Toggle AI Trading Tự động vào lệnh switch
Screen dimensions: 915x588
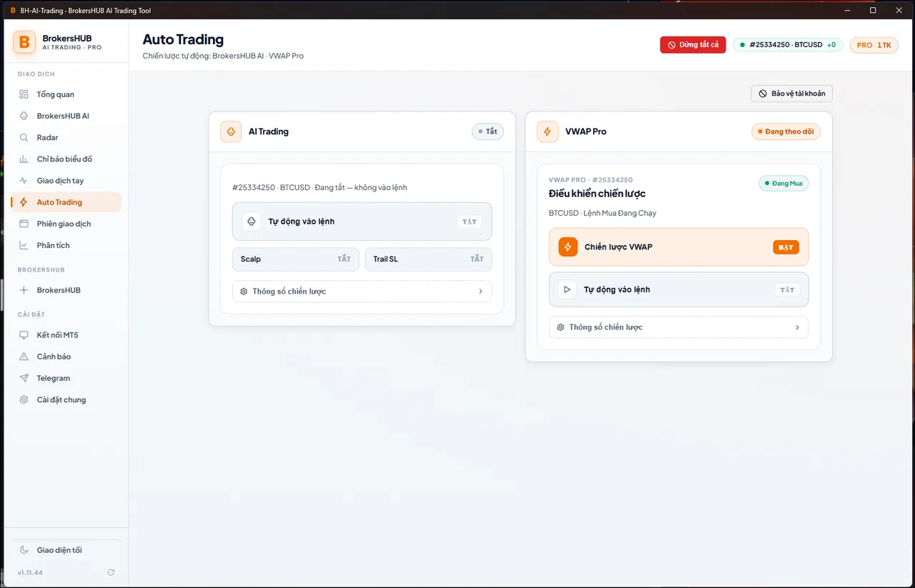click(469, 221)
